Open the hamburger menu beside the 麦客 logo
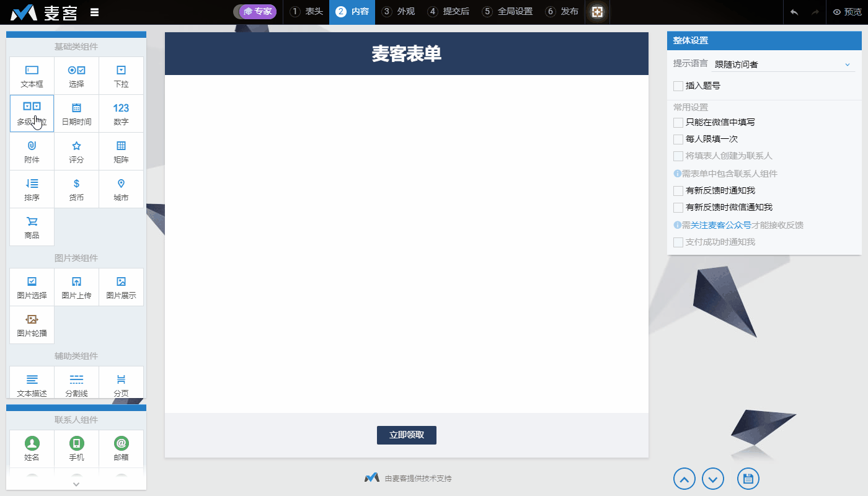868x496 pixels. click(95, 12)
